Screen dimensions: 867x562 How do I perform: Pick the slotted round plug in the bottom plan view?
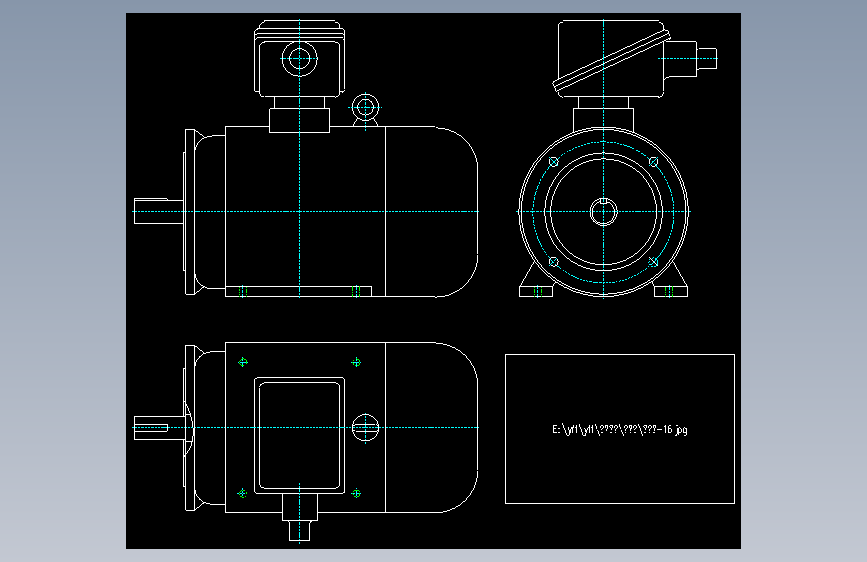(x=365, y=428)
